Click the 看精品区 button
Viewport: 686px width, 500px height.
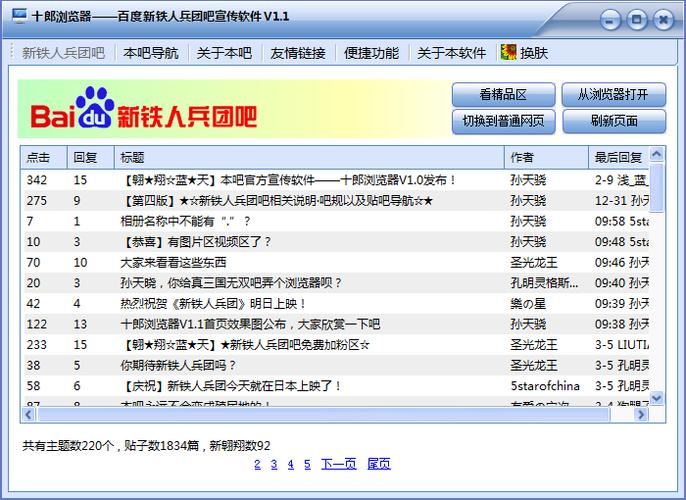coord(503,94)
